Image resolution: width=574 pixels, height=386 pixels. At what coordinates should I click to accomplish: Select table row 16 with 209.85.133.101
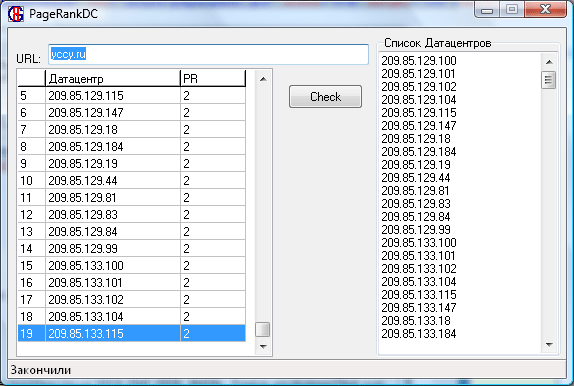132,283
